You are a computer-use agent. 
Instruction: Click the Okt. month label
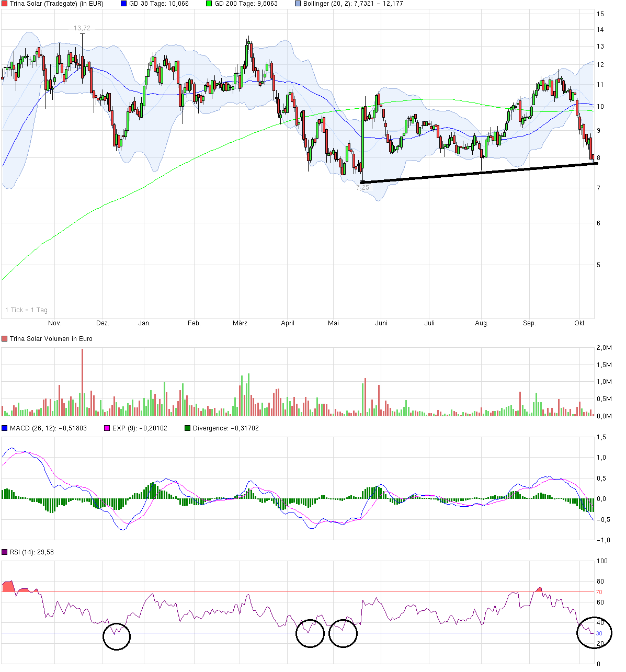point(580,323)
